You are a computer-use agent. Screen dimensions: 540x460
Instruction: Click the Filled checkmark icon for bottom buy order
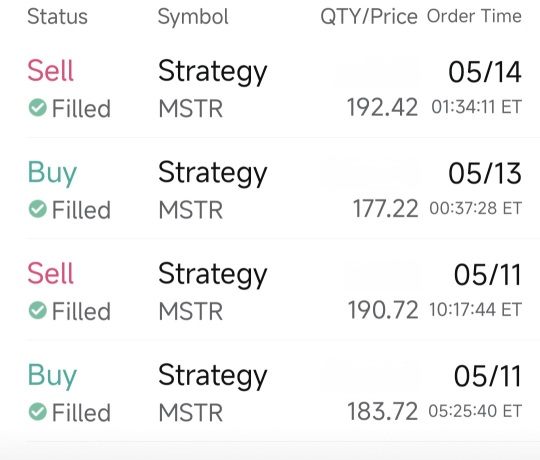click(x=38, y=411)
